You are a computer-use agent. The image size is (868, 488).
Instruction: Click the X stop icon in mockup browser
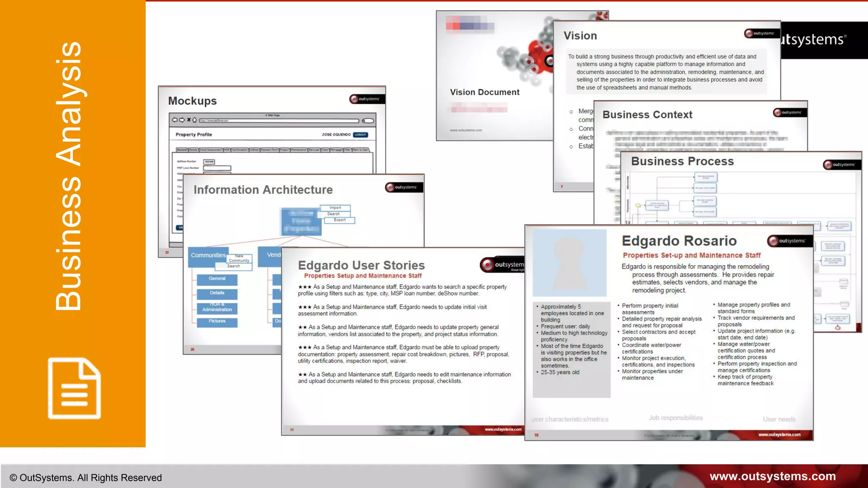189,119
